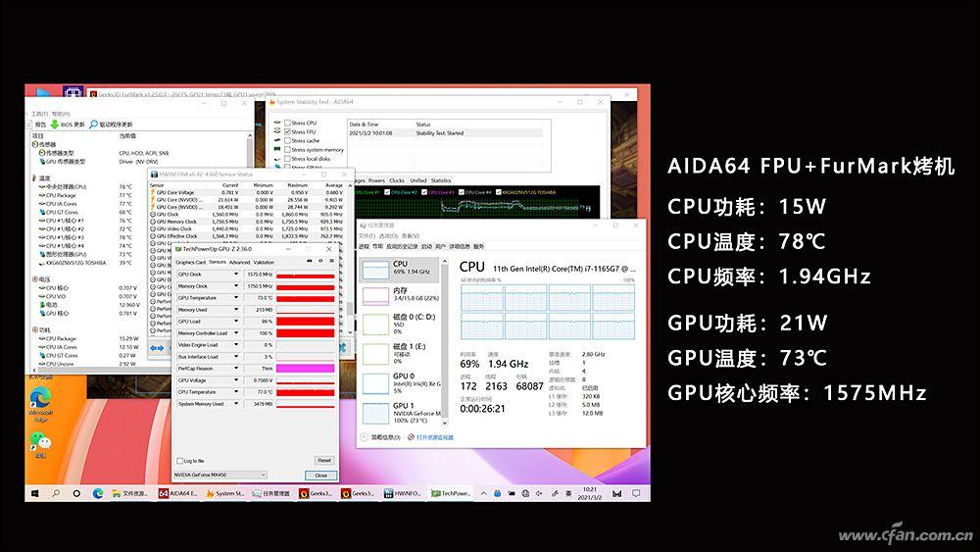
Task: Click the pink PerfCap Reason bar in GPU-Z
Action: click(x=305, y=369)
